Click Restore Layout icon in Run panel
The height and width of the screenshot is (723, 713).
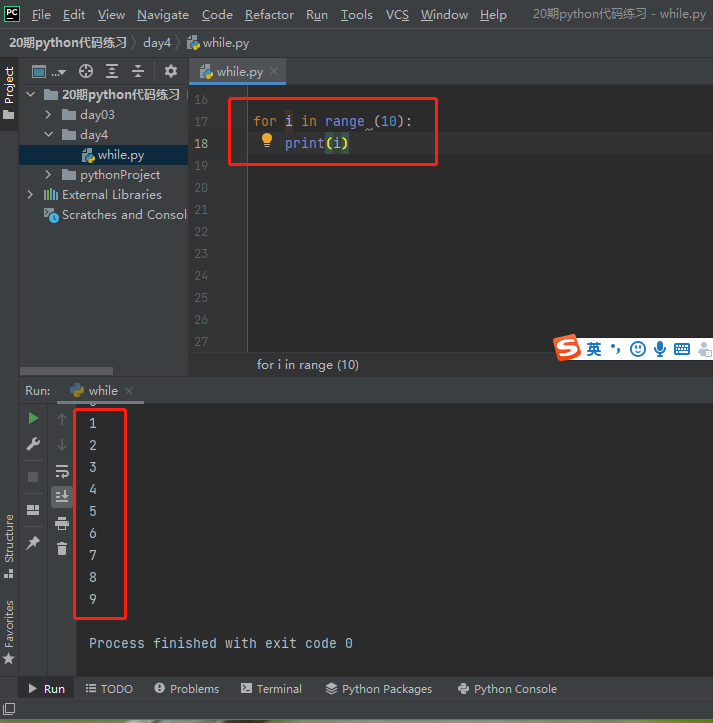click(33, 510)
